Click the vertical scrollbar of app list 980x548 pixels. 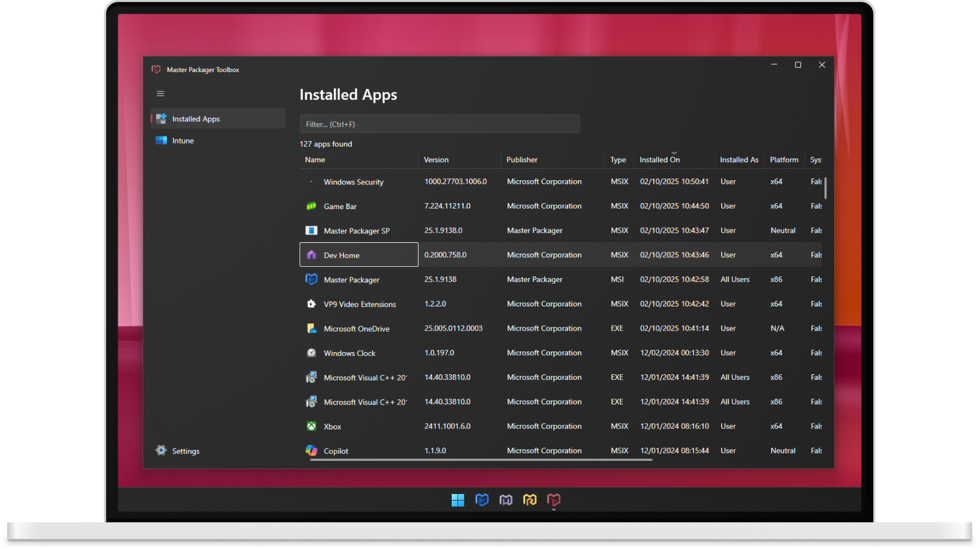click(826, 188)
